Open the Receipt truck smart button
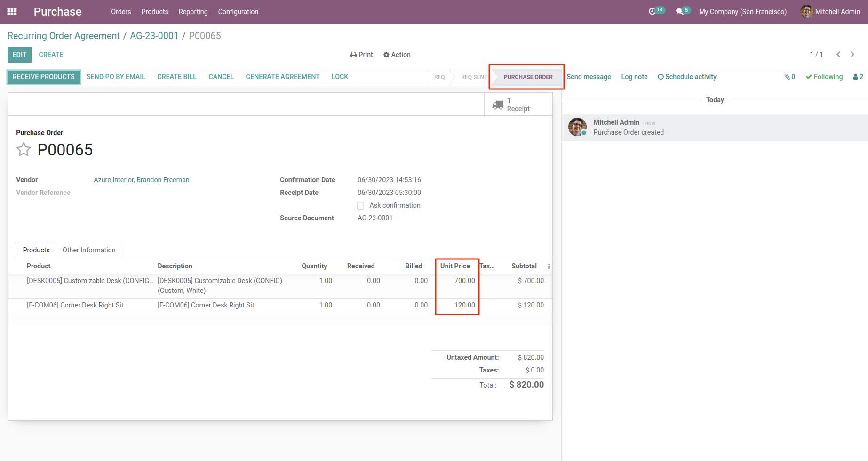 (518, 105)
